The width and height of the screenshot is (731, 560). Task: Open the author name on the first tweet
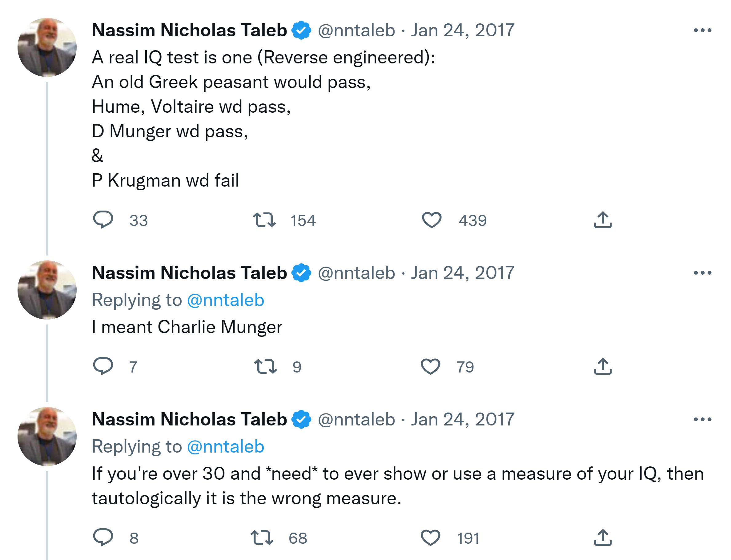(x=189, y=30)
